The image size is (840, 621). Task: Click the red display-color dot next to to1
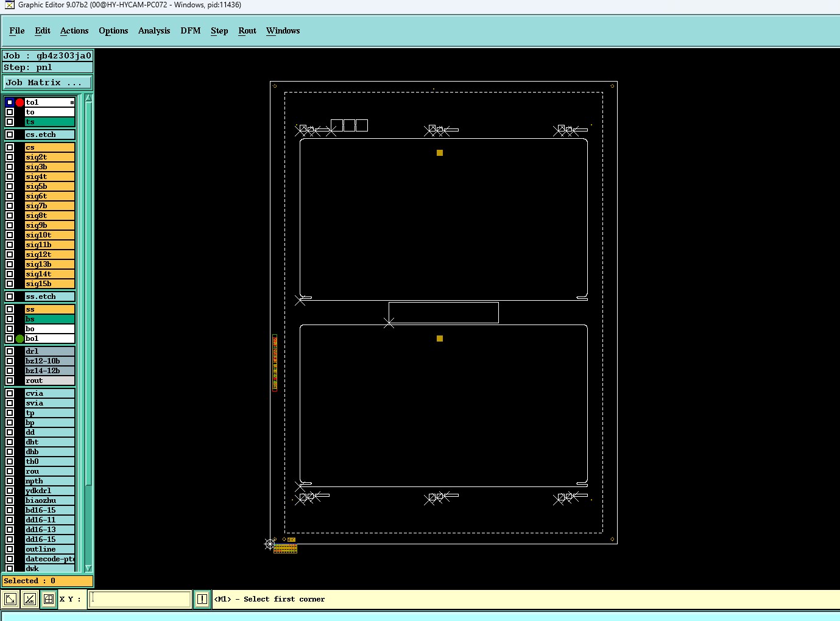(x=19, y=102)
